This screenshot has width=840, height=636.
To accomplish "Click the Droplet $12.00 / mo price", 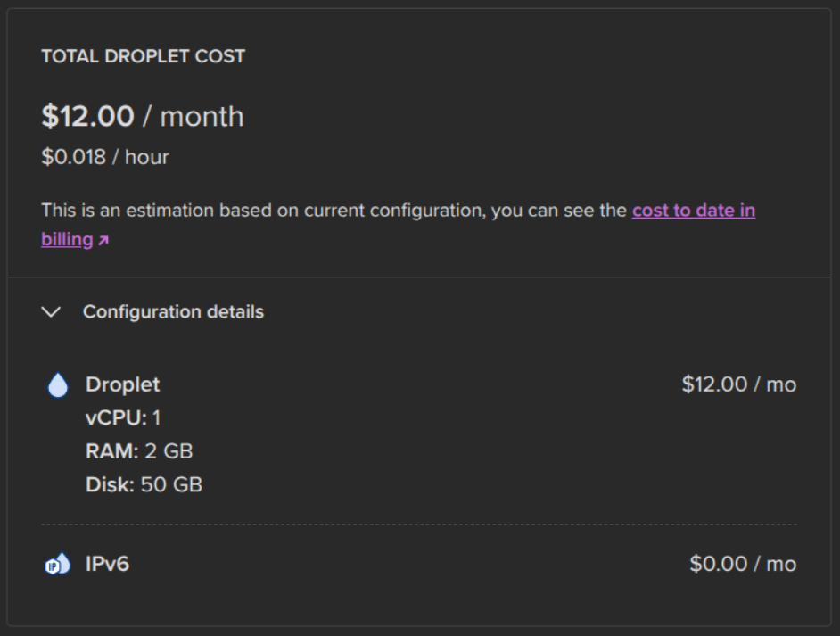I will (738, 384).
